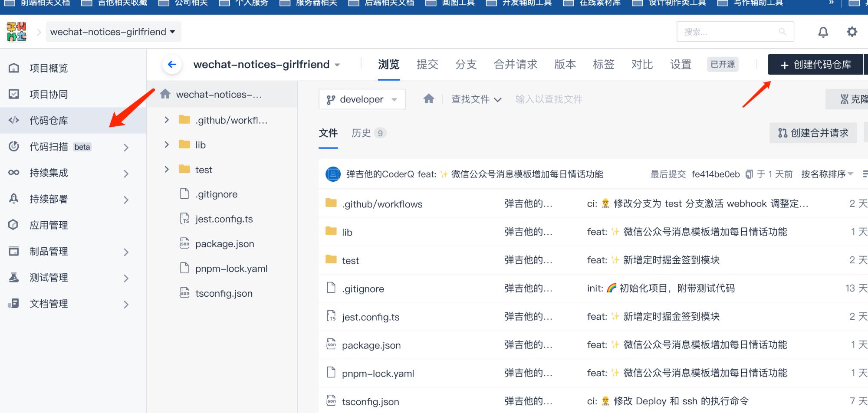Click the 应用管理 hexagon icon
This screenshot has height=413, width=868.
(14, 225)
